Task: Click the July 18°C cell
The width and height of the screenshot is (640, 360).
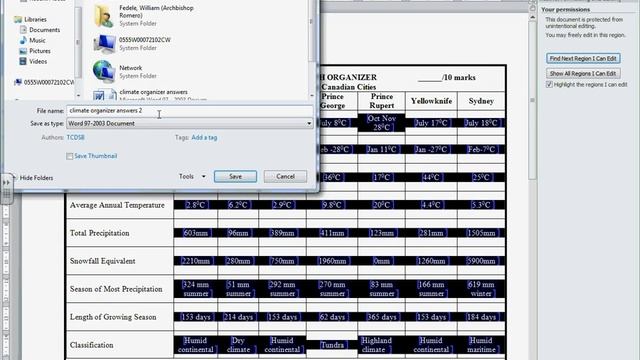Action: coord(481,123)
